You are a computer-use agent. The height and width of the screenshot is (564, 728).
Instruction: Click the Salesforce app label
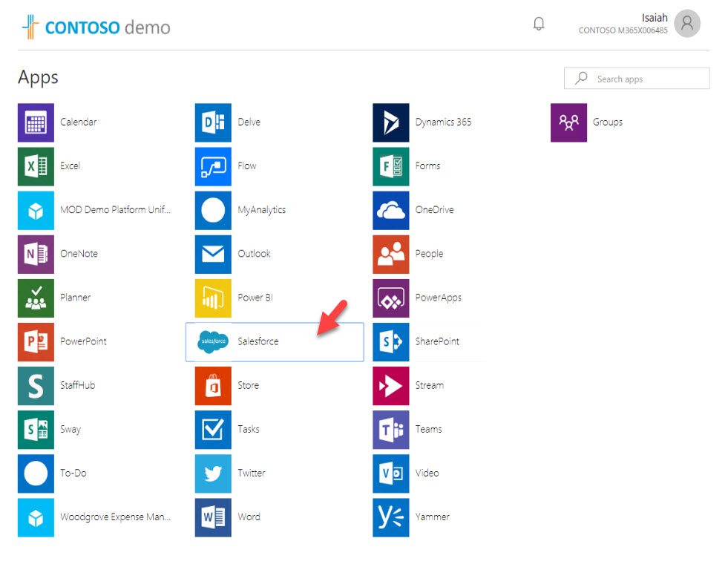(258, 341)
